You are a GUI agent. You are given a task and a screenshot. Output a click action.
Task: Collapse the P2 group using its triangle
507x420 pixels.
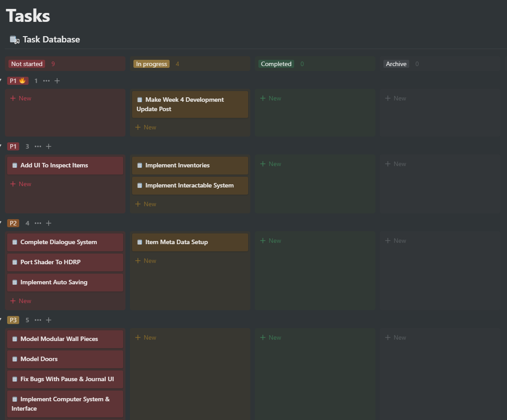1,222
